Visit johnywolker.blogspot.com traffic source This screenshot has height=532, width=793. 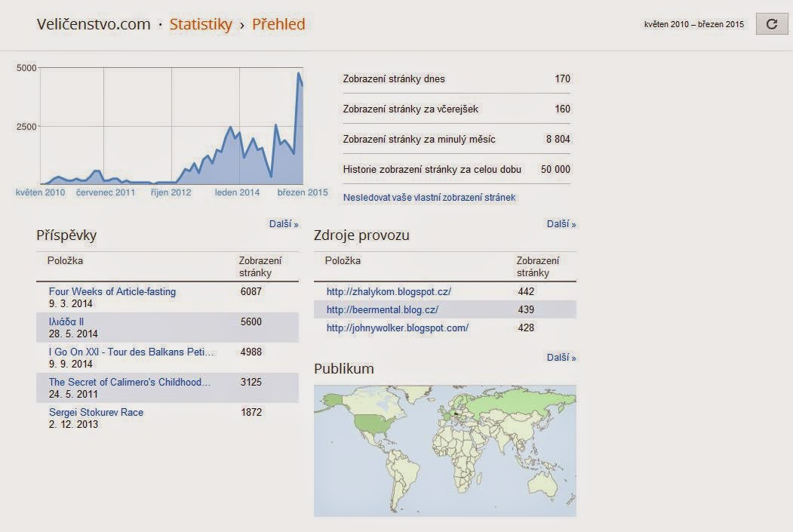point(398,328)
